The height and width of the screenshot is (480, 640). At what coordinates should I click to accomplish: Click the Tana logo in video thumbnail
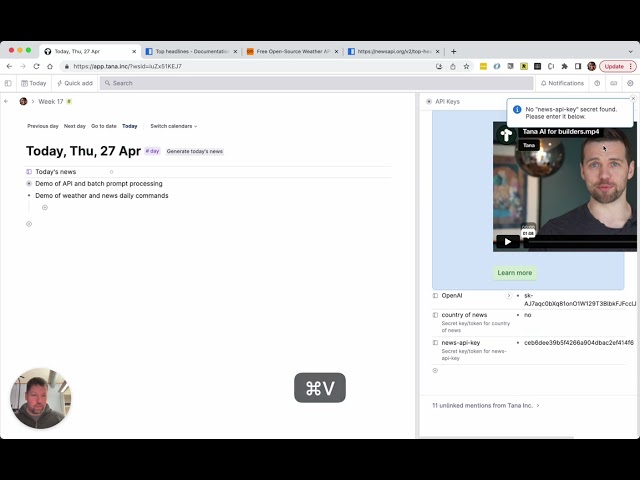point(507,135)
